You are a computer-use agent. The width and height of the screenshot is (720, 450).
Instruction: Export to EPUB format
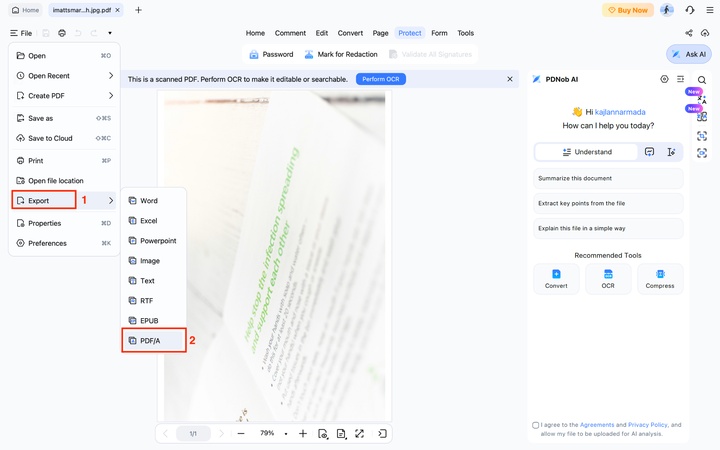[x=154, y=321]
